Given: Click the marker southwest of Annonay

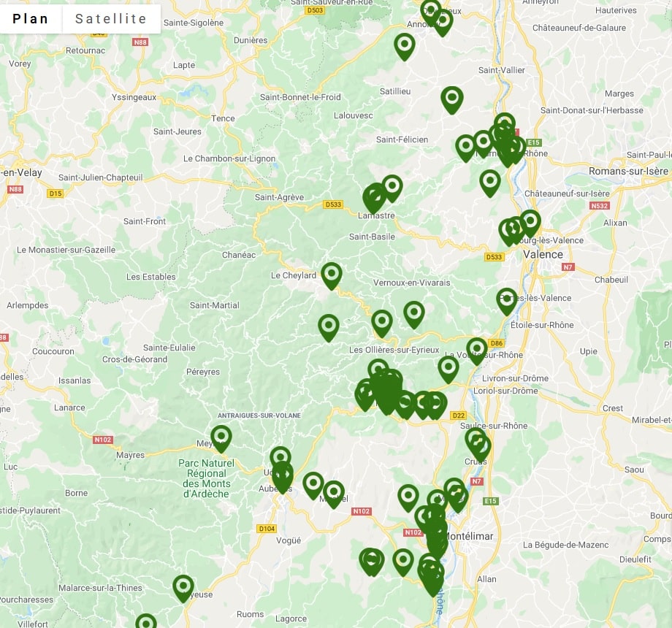Looking at the screenshot, I should tap(405, 45).
